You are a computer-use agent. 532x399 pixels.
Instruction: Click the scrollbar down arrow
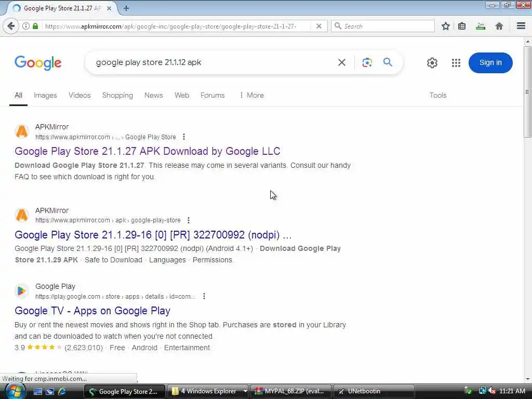[527, 379]
